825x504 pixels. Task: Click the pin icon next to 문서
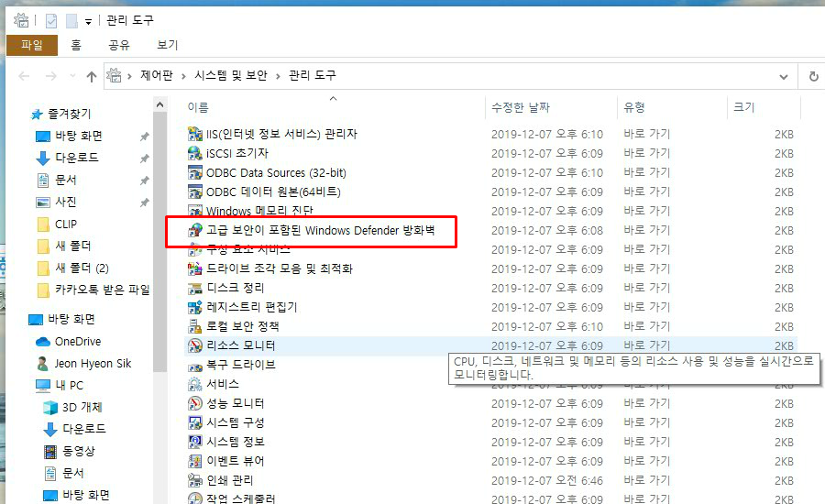tap(144, 181)
